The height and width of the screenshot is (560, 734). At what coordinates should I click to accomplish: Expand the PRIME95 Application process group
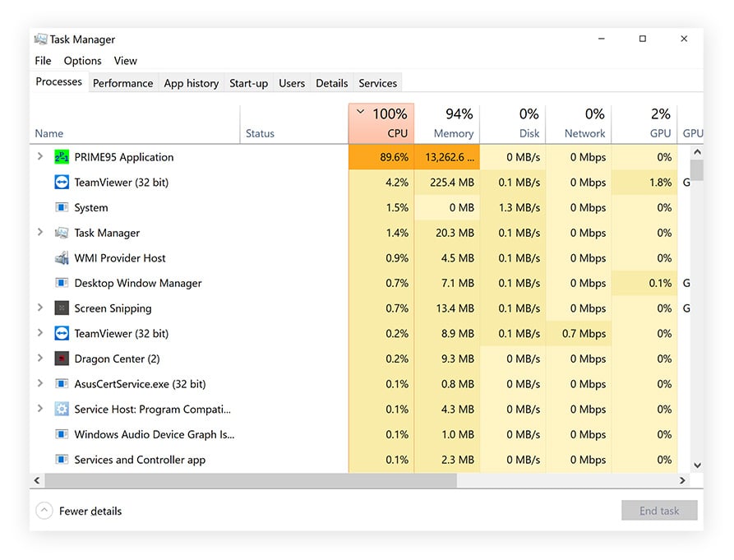click(x=39, y=157)
